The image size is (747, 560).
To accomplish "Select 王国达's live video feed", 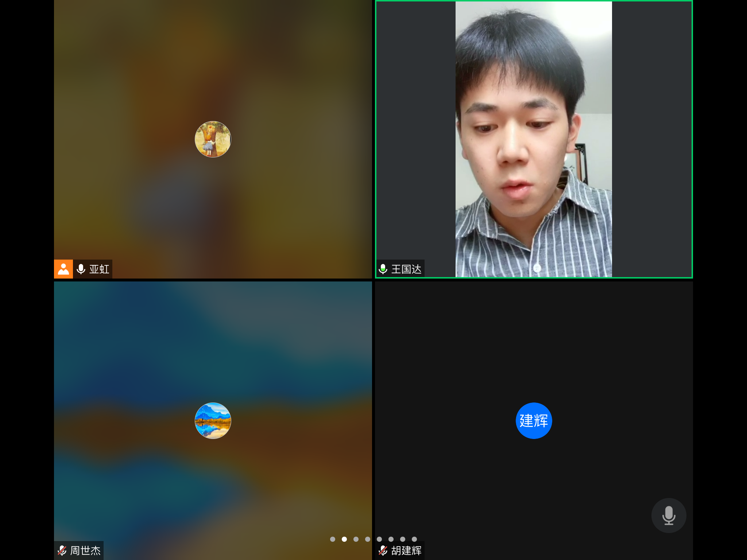I will (533, 139).
